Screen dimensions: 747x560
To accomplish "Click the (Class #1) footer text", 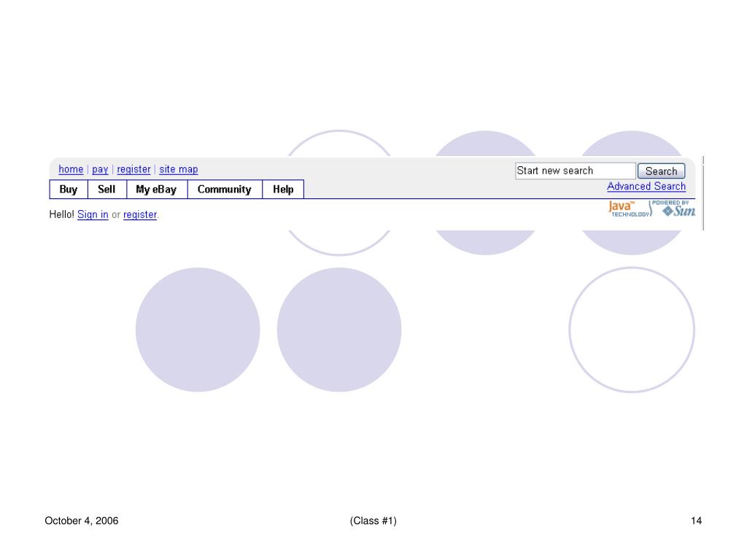I will point(373,521).
